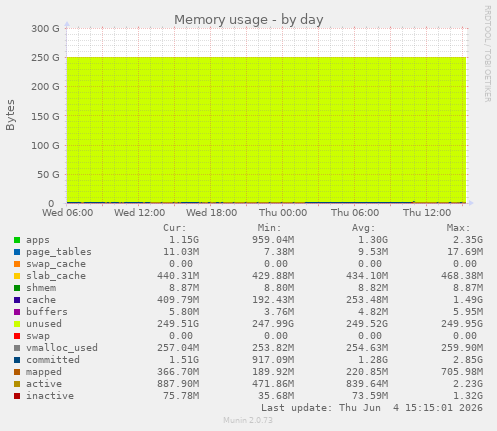Click the '200 G' y-axis tick label
The image size is (497, 431).
tap(45, 87)
